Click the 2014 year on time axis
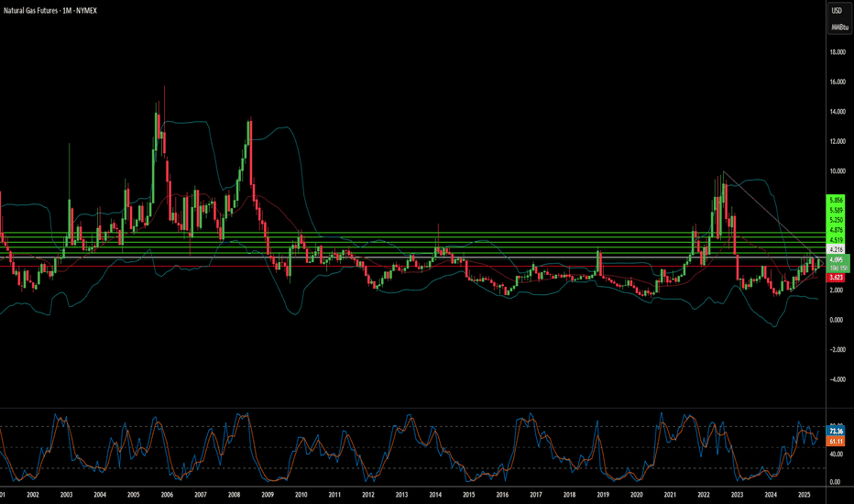854x504 pixels. (435, 495)
